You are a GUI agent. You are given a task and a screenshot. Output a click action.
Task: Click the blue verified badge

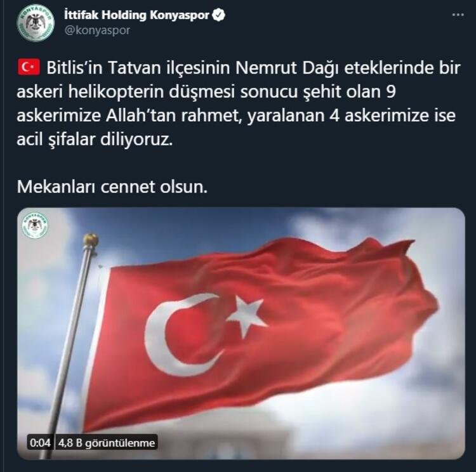click(218, 15)
